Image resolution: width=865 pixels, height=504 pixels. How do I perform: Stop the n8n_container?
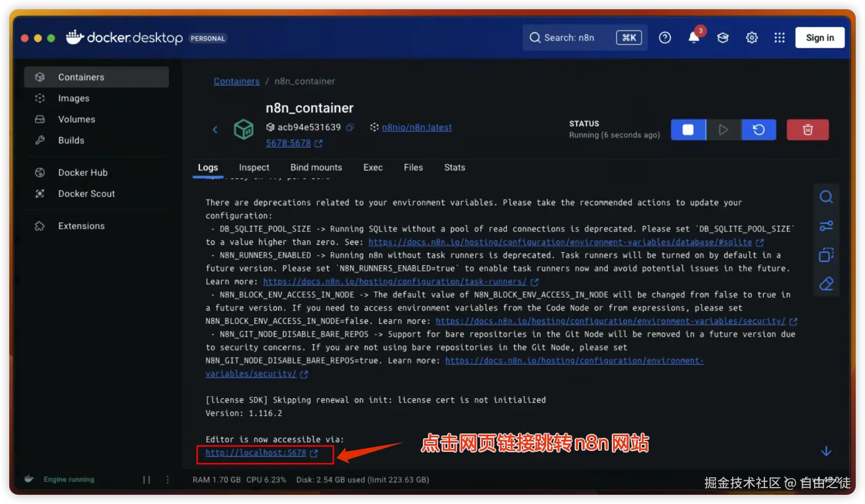tap(688, 130)
